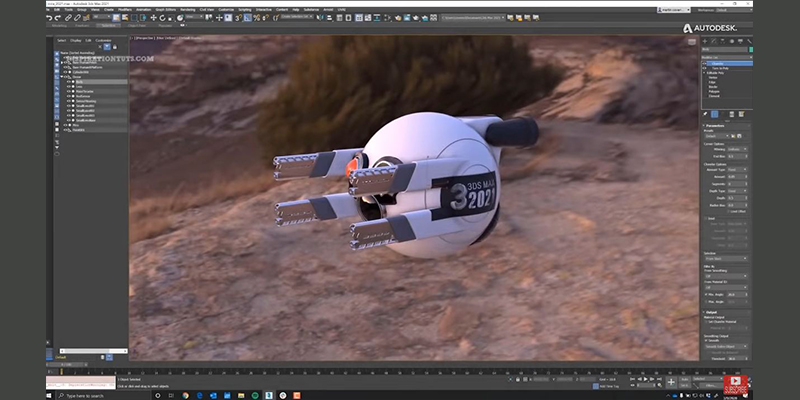Screen dimensions: 800x400
Task: Click the time slider on timeline
Action: [67, 364]
